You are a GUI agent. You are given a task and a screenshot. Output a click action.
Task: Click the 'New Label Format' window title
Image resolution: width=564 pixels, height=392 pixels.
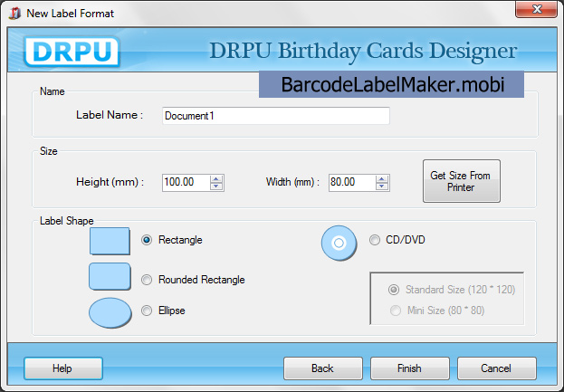coord(70,14)
